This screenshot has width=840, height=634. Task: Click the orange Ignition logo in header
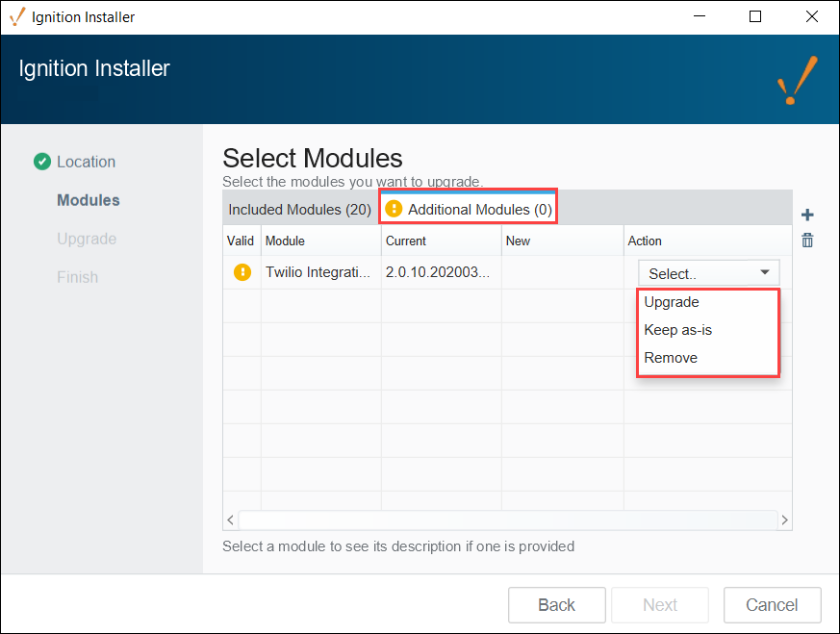click(x=797, y=80)
